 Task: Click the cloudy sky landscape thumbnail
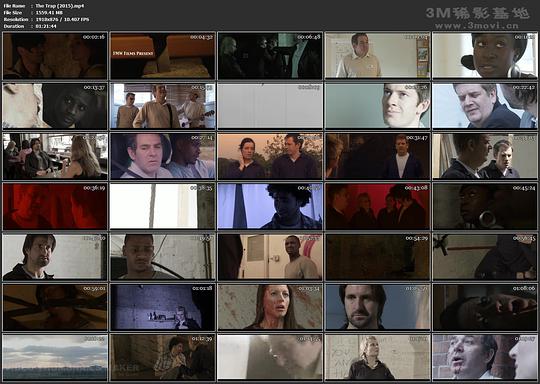click(55, 357)
